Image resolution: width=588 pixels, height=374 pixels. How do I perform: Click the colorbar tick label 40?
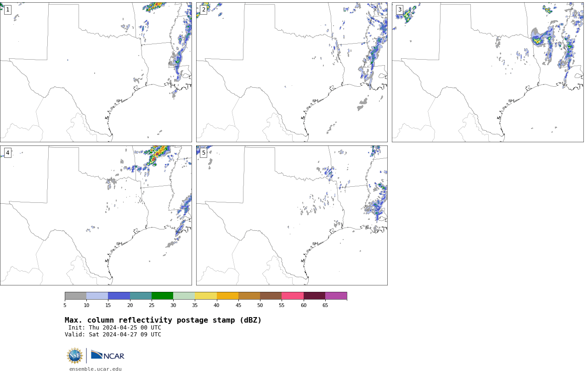216,305
